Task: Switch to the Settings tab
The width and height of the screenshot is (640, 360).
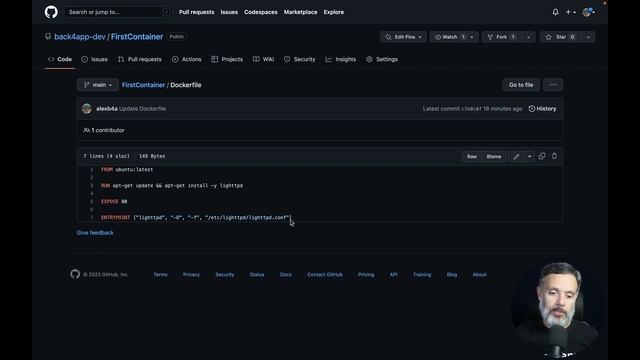Action: pyautogui.click(x=382, y=59)
